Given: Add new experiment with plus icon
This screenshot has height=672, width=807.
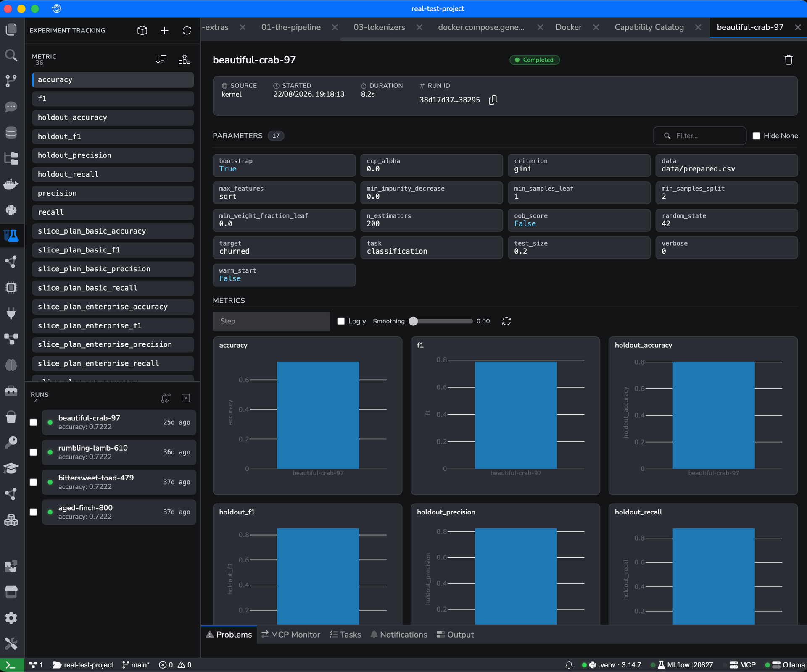Looking at the screenshot, I should 165,30.
